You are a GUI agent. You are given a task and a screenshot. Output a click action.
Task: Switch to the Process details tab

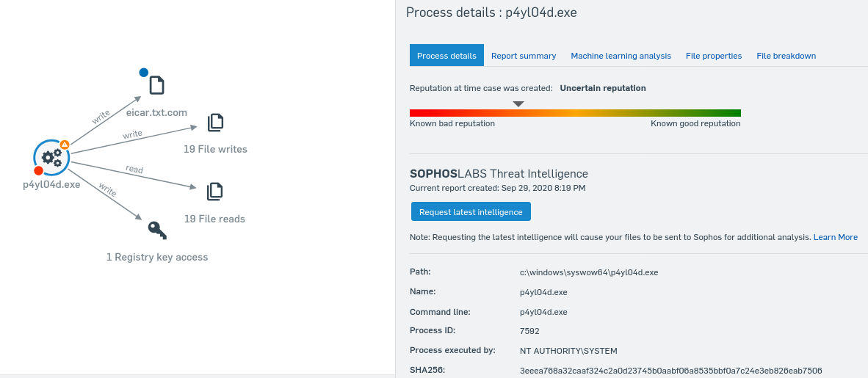point(446,56)
